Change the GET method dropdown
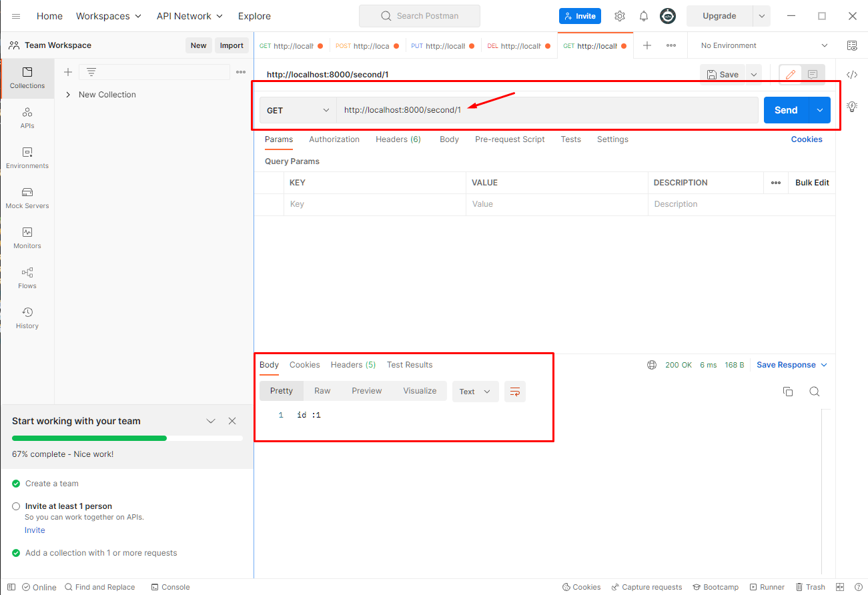The image size is (868, 595). point(298,110)
